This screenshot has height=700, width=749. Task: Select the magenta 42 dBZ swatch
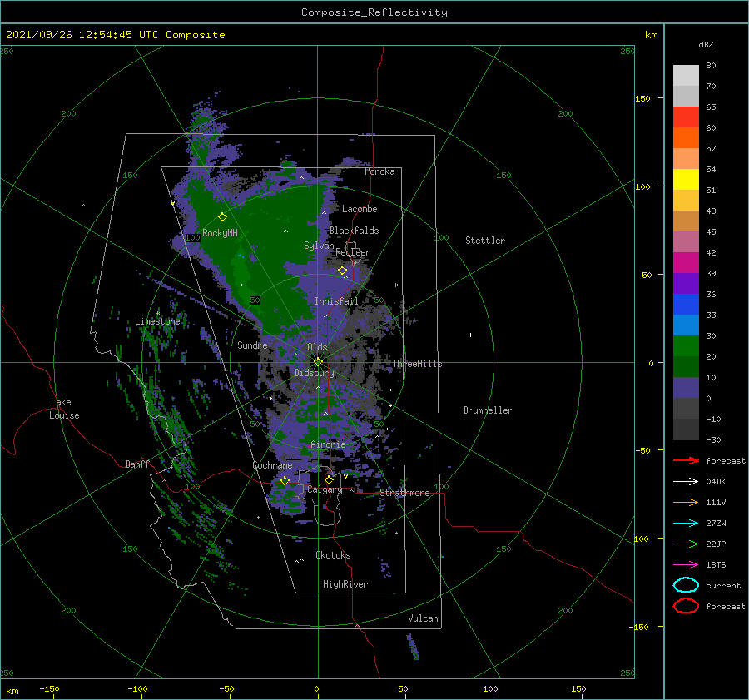tap(686, 262)
